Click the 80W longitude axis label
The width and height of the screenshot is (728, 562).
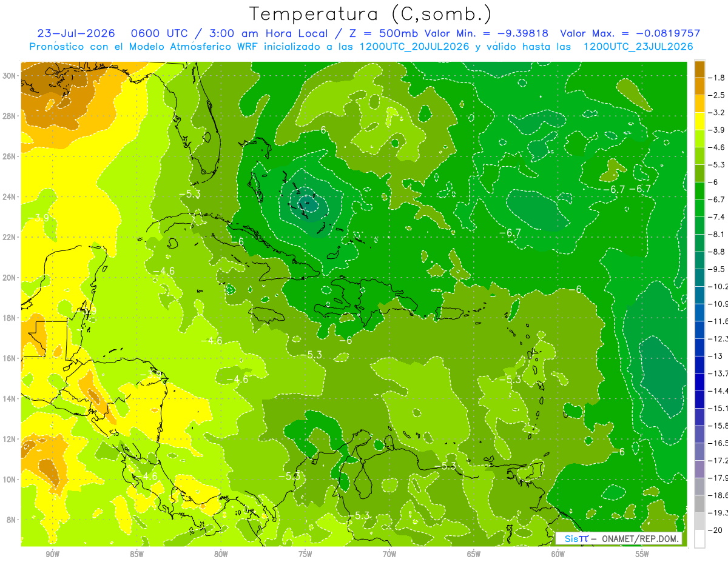pos(221,554)
